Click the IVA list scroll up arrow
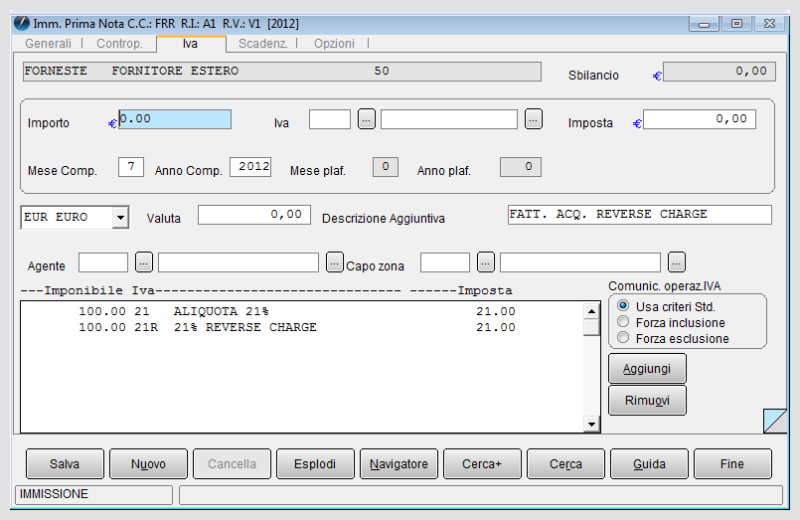This screenshot has width=800, height=520. [x=591, y=311]
